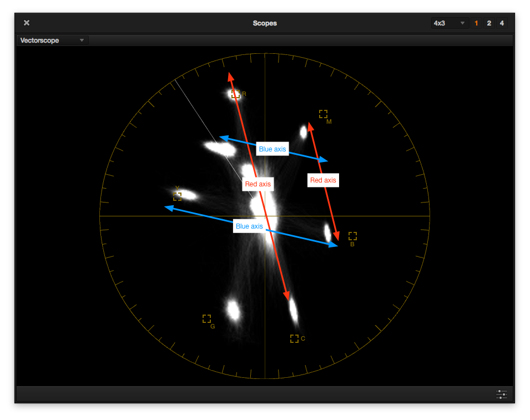Switch to single scope layout (1)
530x420 pixels.
click(x=476, y=23)
